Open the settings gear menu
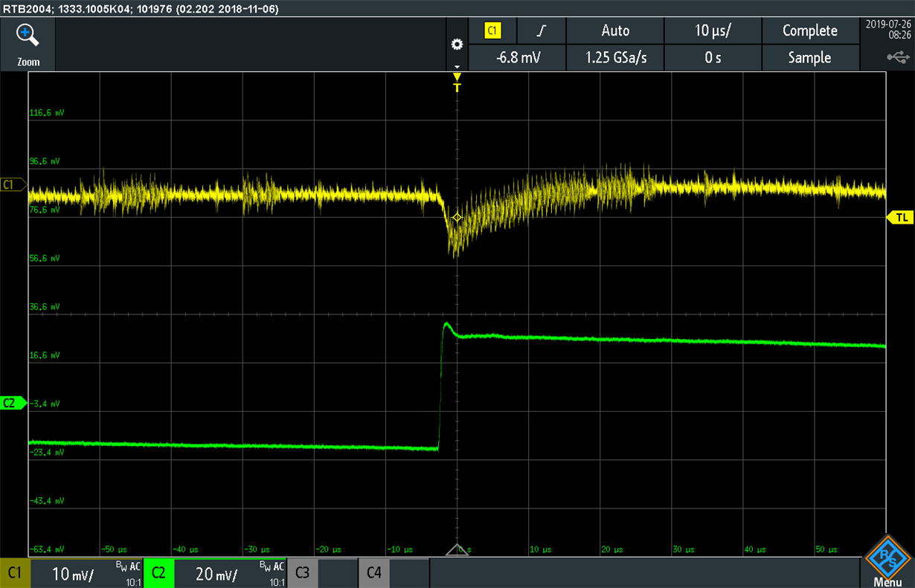This screenshot has width=915, height=588. click(457, 44)
